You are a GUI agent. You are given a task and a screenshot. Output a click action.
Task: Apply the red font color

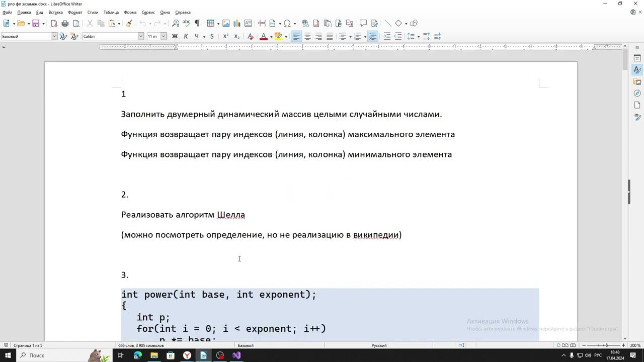263,36
